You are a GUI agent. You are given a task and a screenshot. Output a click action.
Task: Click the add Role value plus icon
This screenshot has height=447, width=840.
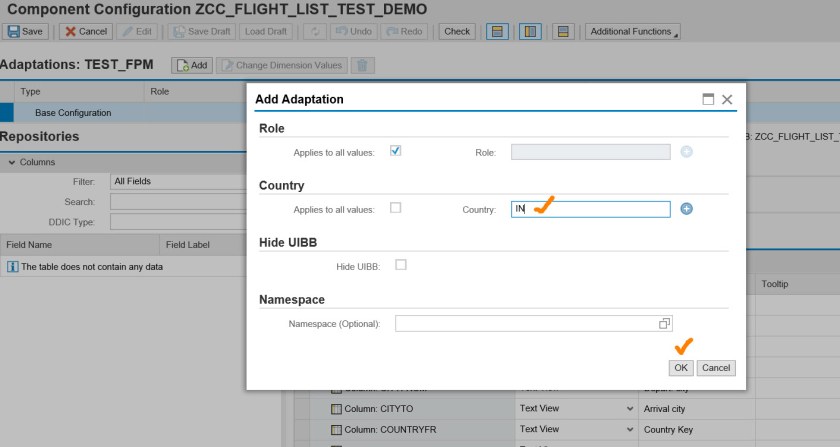(x=687, y=152)
